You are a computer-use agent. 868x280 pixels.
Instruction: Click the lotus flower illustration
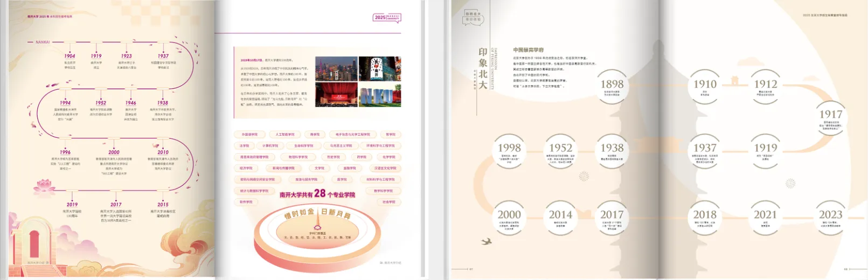click(44, 187)
